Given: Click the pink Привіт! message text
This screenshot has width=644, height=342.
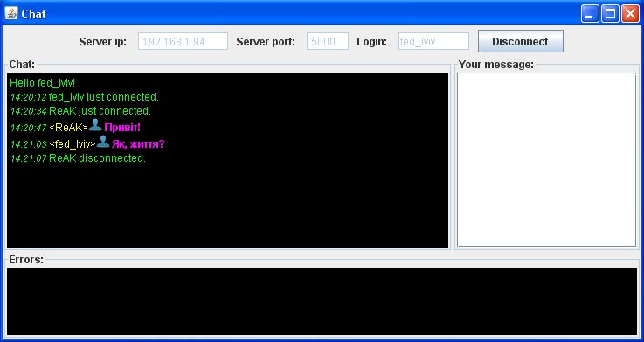Looking at the screenshot, I should pyautogui.click(x=122, y=128).
